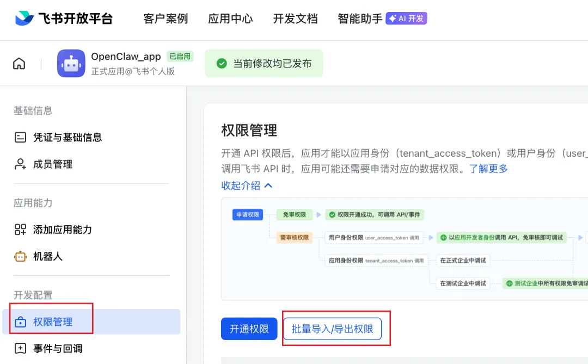Click chevron-up next to 收起介绍
This screenshot has height=364, width=588.
coord(268,186)
